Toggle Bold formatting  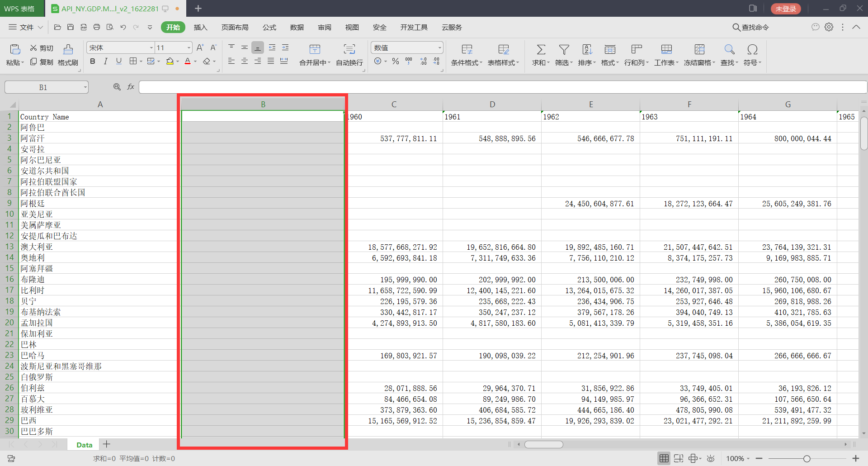[93, 61]
